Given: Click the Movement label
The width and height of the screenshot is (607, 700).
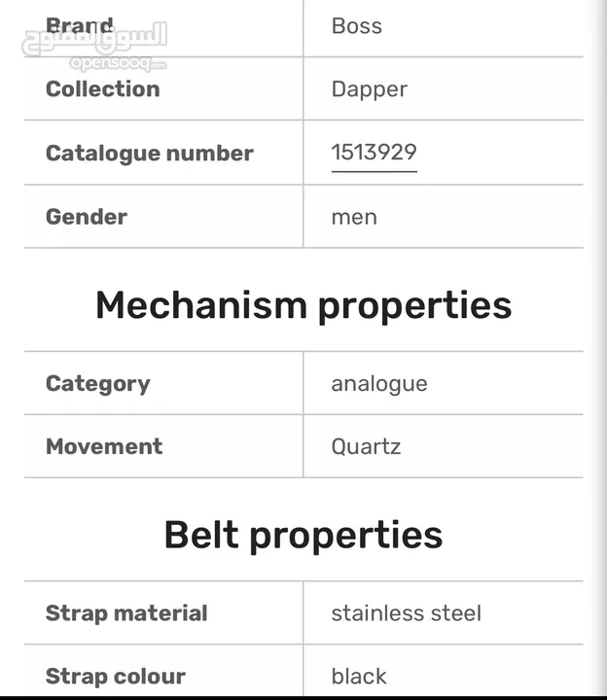Looking at the screenshot, I should pyautogui.click(x=104, y=446).
